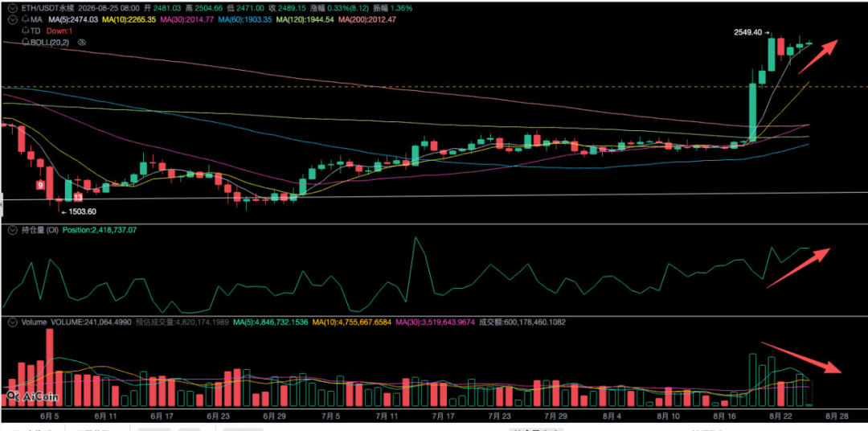Click the 7月 5 date axis label
Viewport: 868px width, 431px height.
click(330, 415)
